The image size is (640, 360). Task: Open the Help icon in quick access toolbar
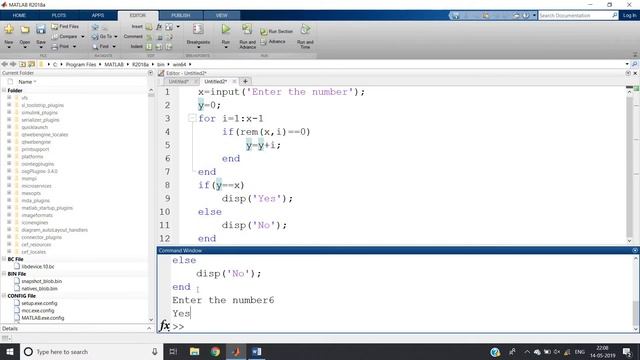tap(526, 16)
